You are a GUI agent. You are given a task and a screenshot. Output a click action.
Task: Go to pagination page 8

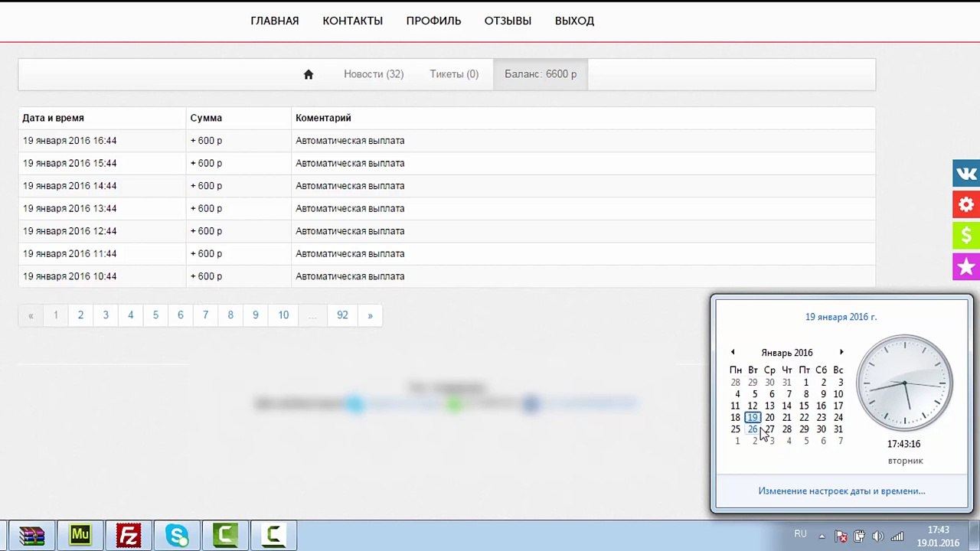230,315
